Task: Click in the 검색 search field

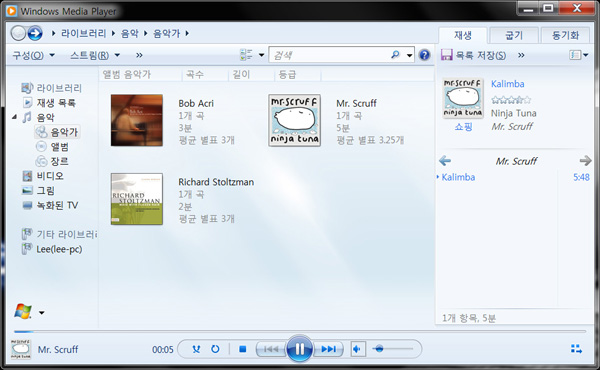Action: (x=330, y=55)
